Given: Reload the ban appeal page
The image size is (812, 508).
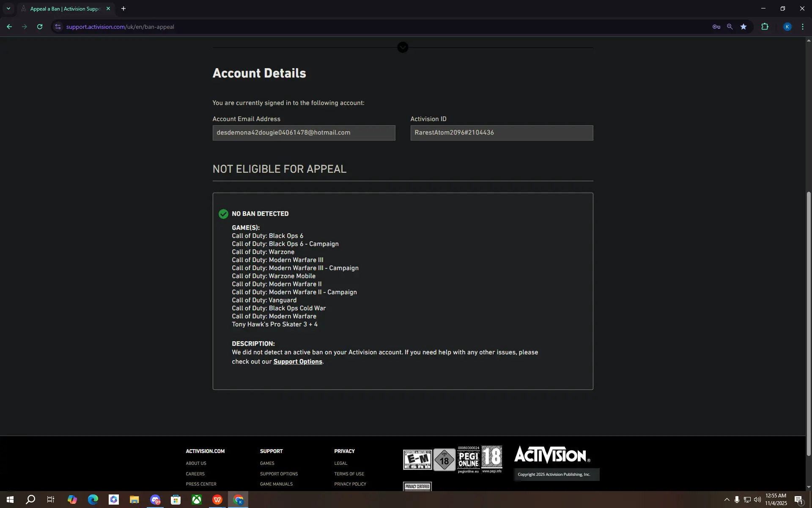Looking at the screenshot, I should (40, 27).
